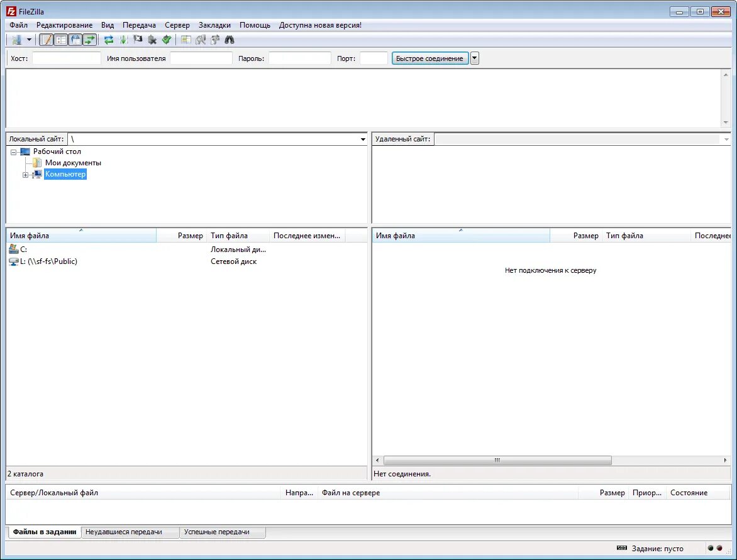The height and width of the screenshot is (560, 737).
Task: Switch to the Неудавшиеся передачи tab
Action: [130, 532]
